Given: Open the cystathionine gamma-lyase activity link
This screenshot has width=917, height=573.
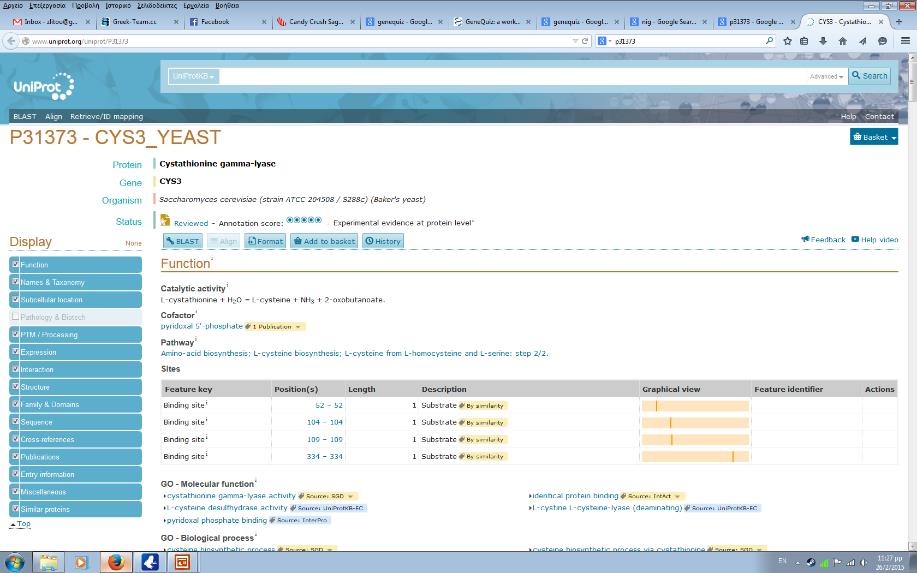Looking at the screenshot, I should point(232,496).
